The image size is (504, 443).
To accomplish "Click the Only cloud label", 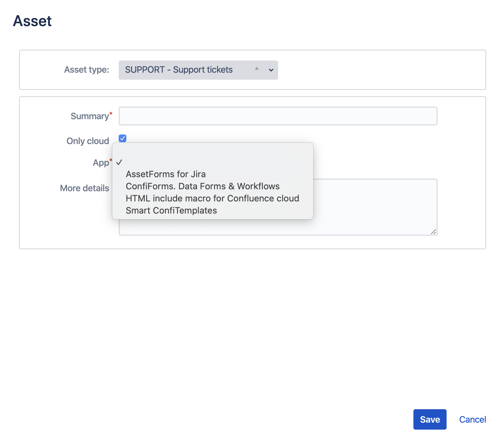I will click(88, 141).
